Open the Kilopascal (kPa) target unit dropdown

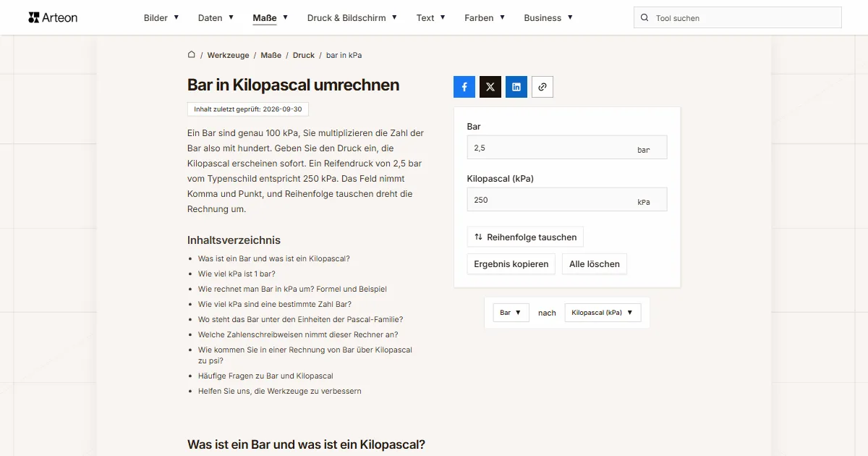(603, 313)
